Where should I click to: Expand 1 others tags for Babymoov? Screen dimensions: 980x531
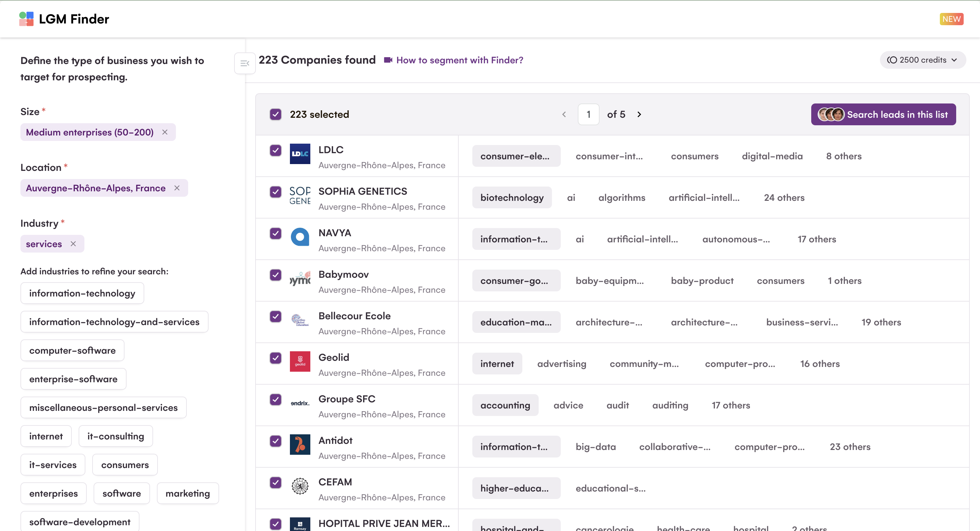pyautogui.click(x=845, y=280)
